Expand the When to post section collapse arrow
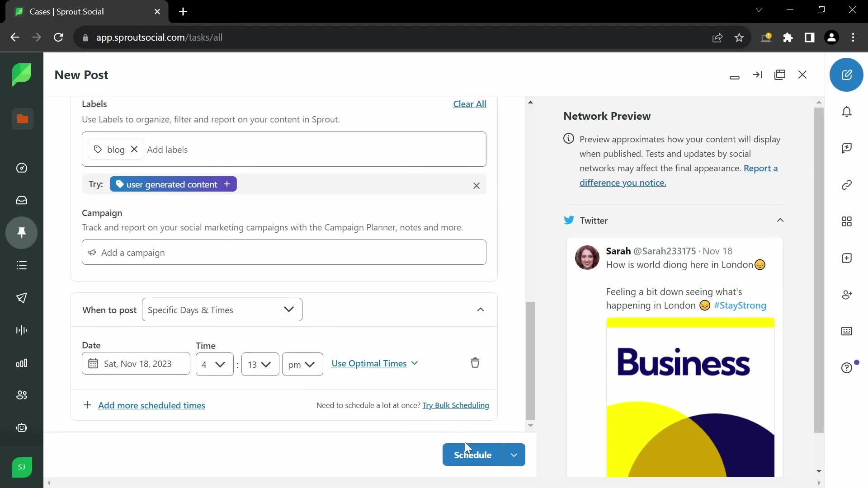 click(481, 309)
